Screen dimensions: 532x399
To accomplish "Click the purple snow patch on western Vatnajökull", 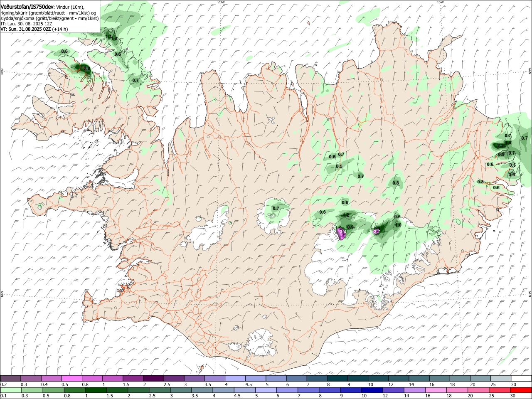I will click(341, 234).
